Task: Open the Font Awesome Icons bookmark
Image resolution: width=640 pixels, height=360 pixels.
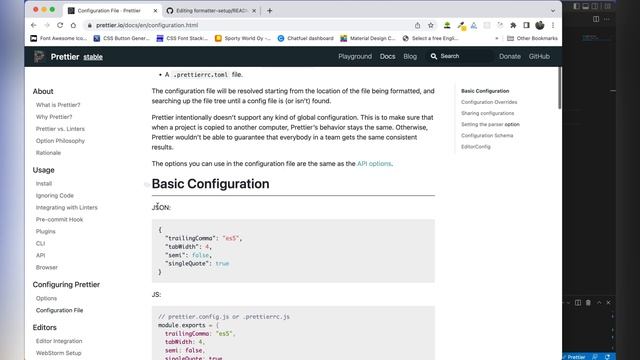Action: (x=58, y=38)
